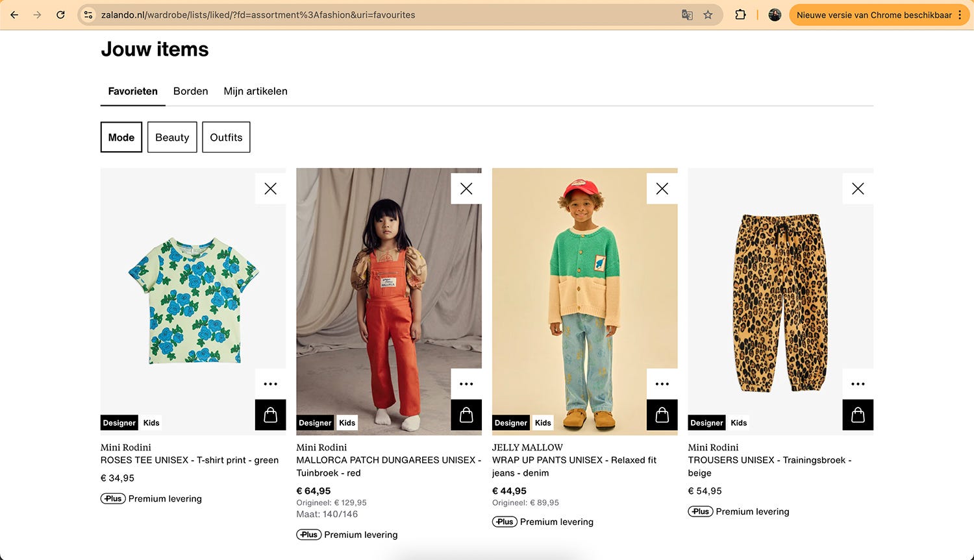
Task: Click Designer badge on ROSES TEE card
Action: (x=119, y=423)
